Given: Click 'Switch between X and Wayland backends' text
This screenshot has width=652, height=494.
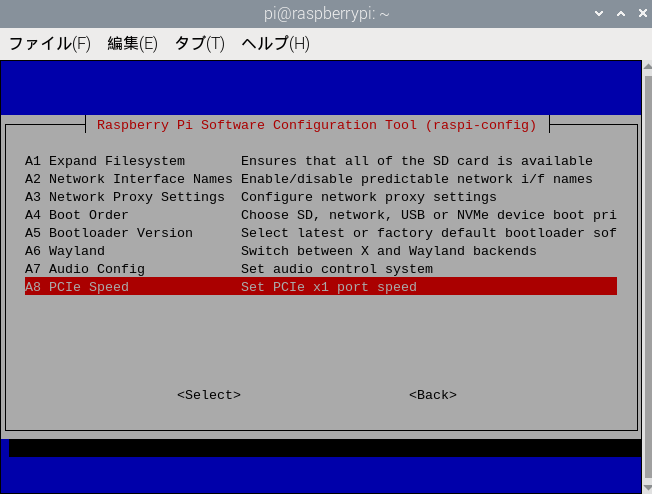Looking at the screenshot, I should point(389,251).
